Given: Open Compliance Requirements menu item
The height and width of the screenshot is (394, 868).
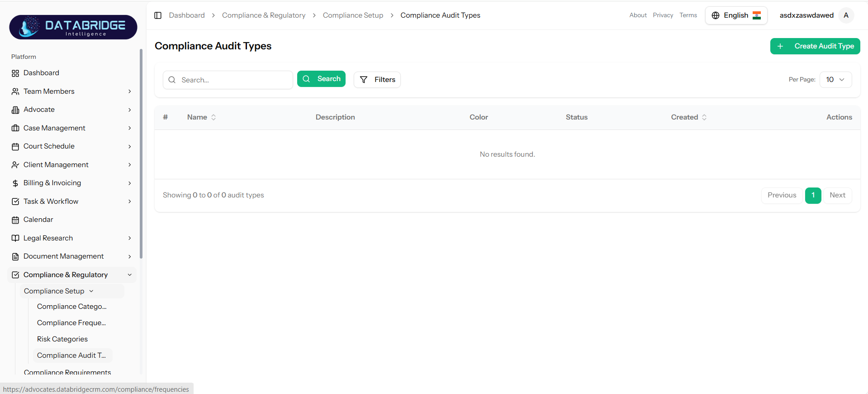Looking at the screenshot, I should [67, 372].
